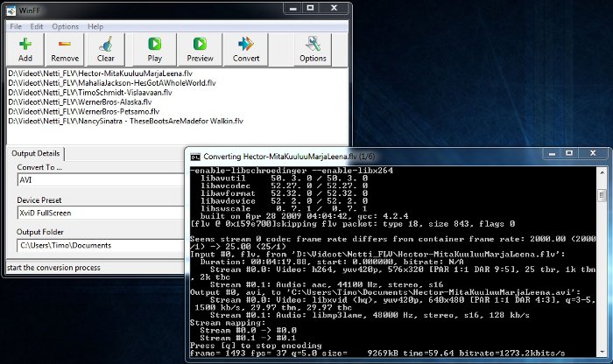
Task: Click the WinFF title bar app icon
Action: (11, 10)
